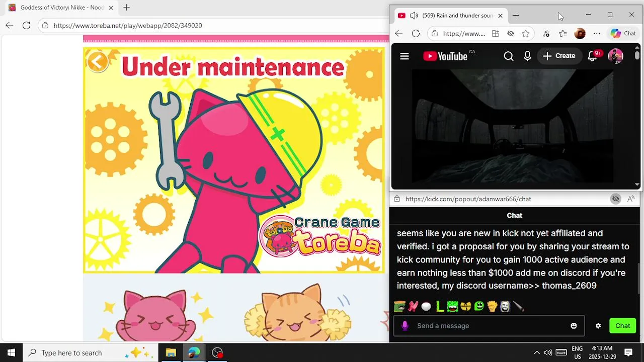Open the Windows notification center
The image size is (644, 362).
pyautogui.click(x=628, y=352)
